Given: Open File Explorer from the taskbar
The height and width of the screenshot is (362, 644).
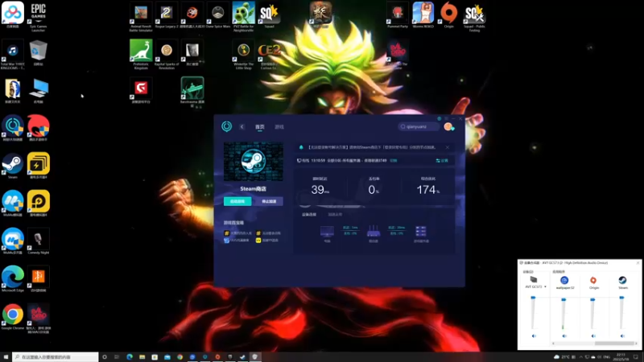Looking at the screenshot, I should tap(142, 357).
